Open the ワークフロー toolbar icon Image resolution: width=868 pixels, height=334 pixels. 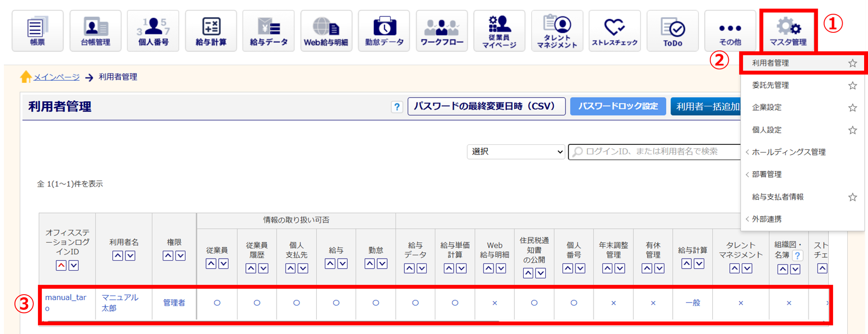pos(442,31)
